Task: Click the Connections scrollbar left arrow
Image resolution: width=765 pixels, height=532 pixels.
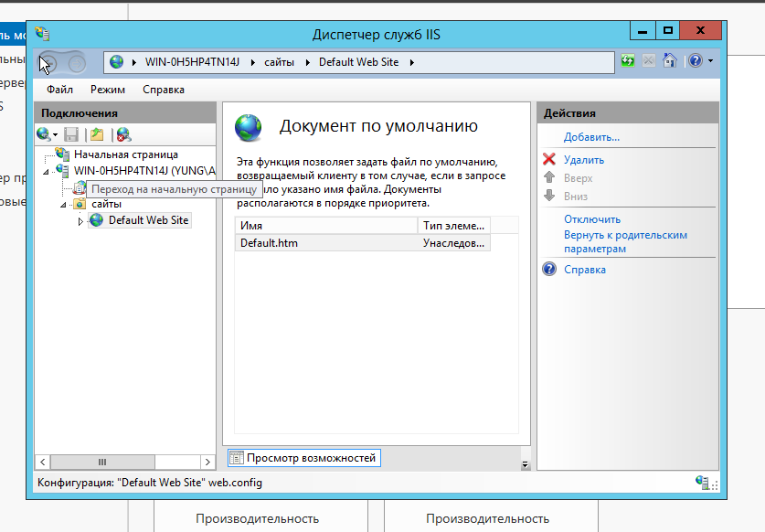Action: (x=43, y=462)
